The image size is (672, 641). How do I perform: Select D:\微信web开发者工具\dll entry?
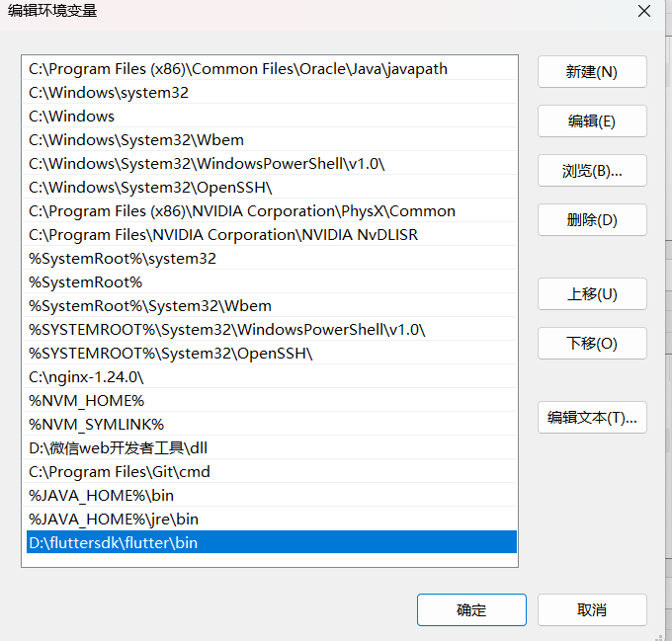tap(272, 447)
